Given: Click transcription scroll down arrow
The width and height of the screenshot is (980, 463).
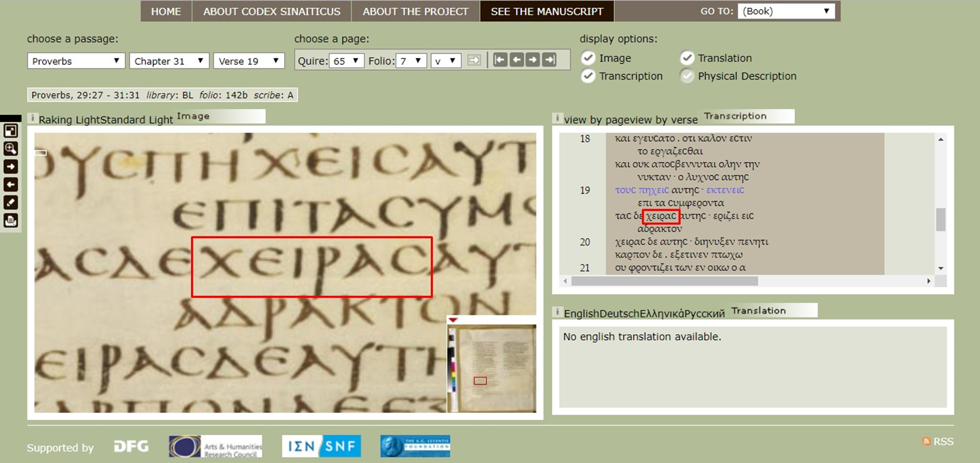Looking at the screenshot, I should [940, 268].
